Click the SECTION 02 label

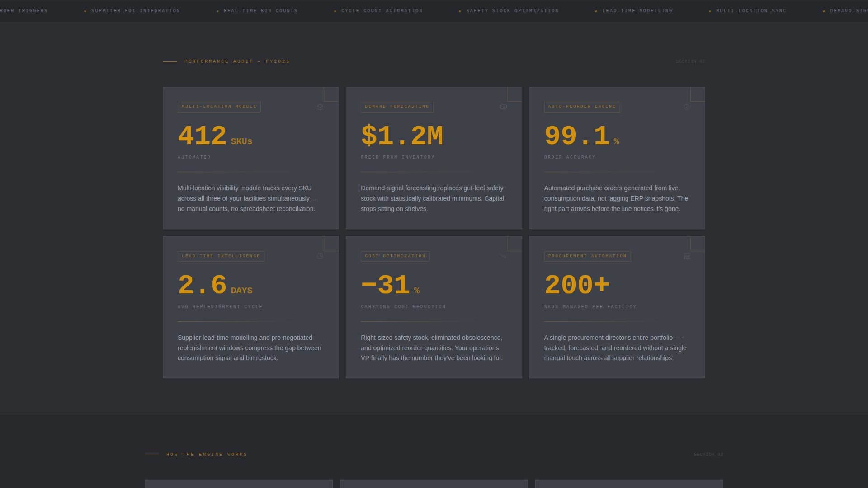[x=690, y=61]
